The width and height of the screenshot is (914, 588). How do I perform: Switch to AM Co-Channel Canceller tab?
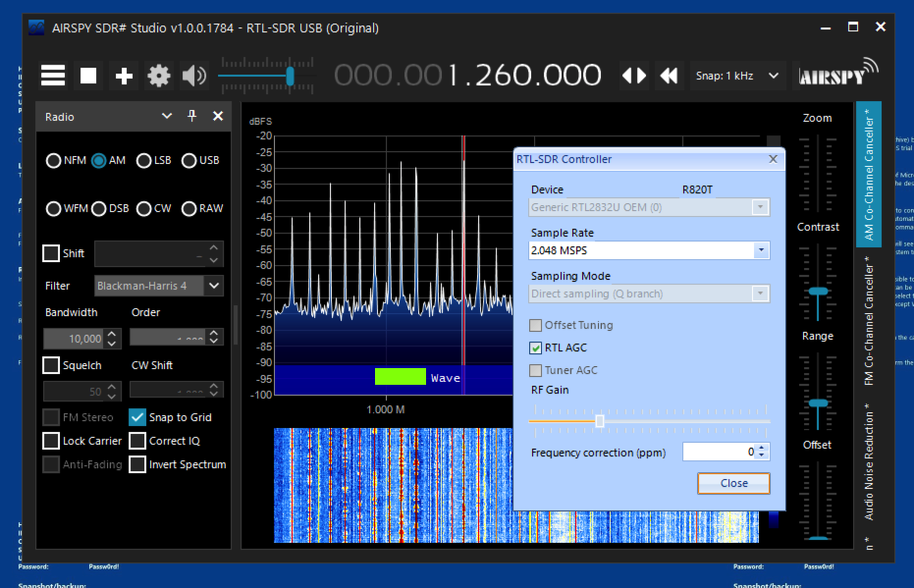(x=868, y=174)
